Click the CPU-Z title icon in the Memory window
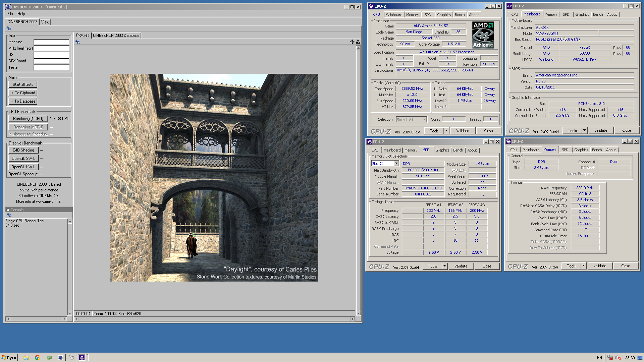The width and height of the screenshot is (644, 362). pos(508,141)
